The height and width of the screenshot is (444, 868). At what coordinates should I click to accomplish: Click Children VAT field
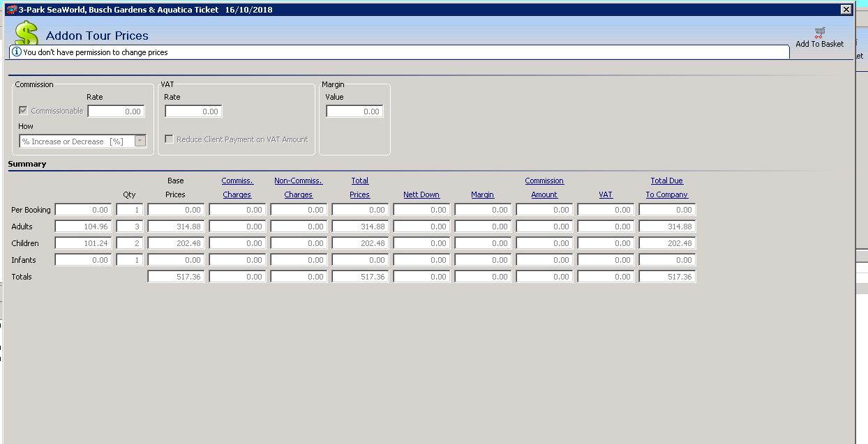[606, 243]
